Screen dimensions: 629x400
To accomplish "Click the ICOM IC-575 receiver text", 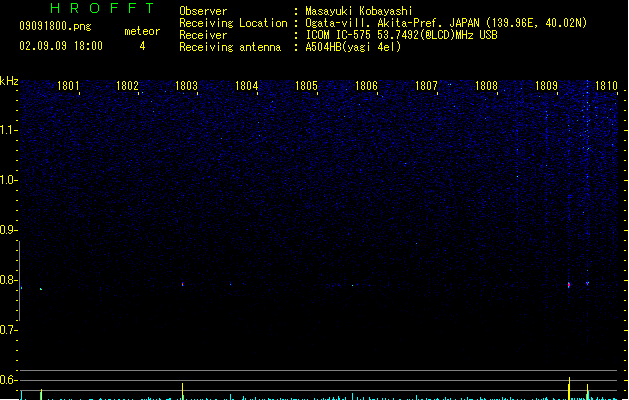I will click(x=401, y=35).
